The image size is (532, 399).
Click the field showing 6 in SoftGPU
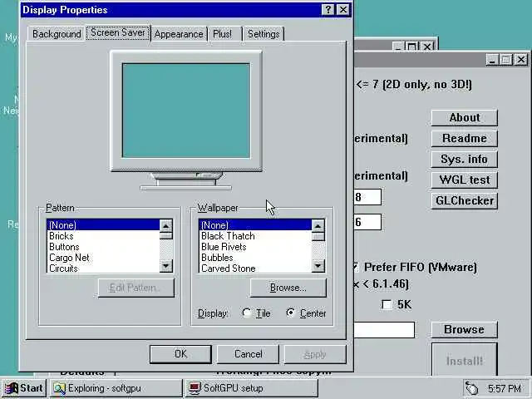(367, 222)
